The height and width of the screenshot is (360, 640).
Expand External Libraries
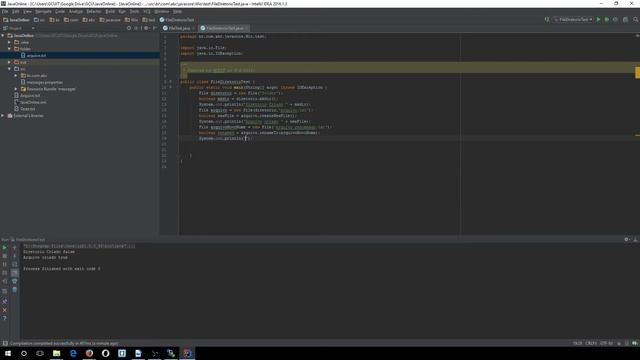click(3, 116)
